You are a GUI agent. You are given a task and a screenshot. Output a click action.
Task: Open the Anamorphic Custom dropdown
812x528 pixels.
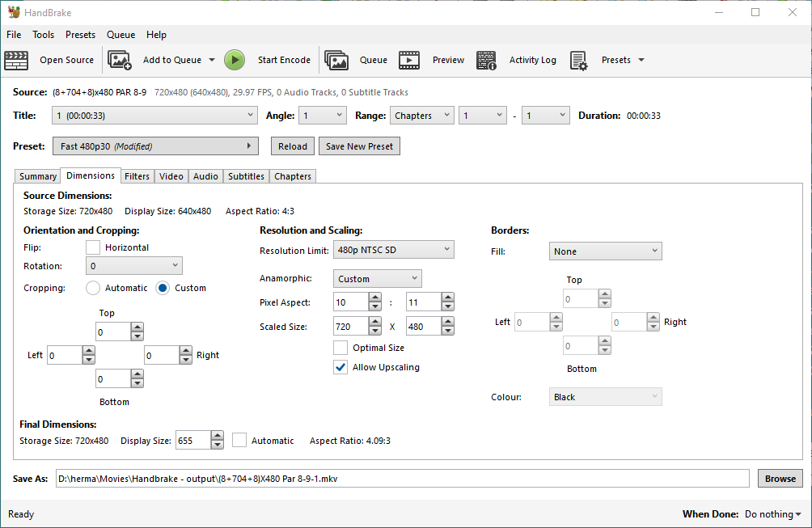pyautogui.click(x=378, y=278)
